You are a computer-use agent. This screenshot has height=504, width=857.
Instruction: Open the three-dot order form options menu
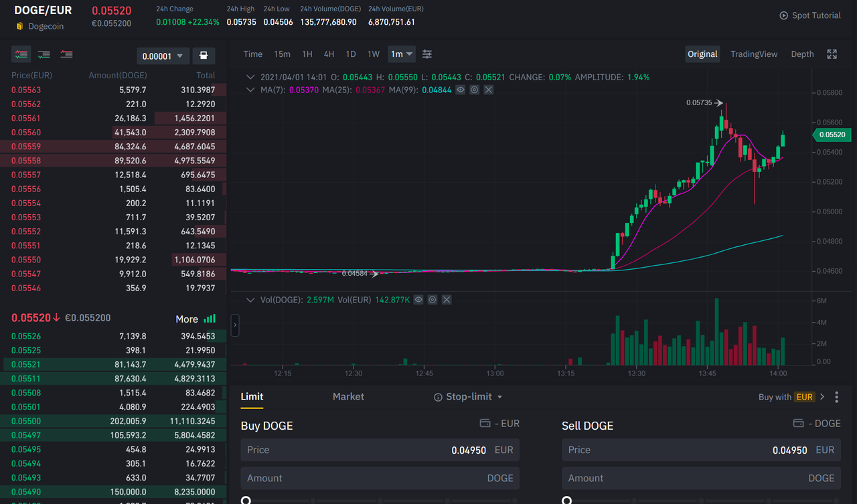(x=836, y=397)
